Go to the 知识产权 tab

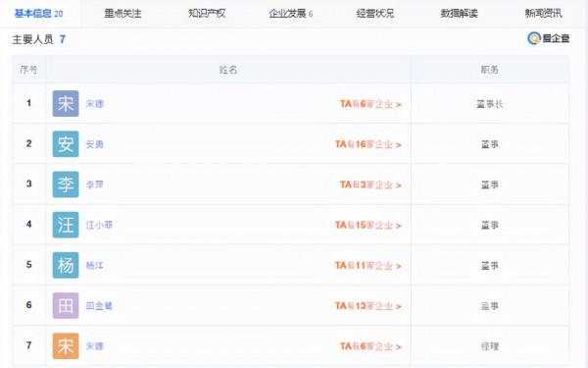pos(207,14)
